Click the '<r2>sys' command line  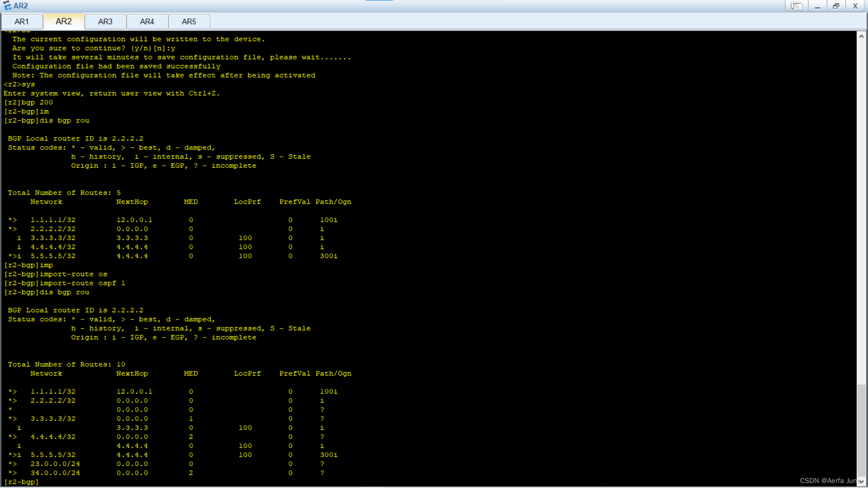click(19, 84)
